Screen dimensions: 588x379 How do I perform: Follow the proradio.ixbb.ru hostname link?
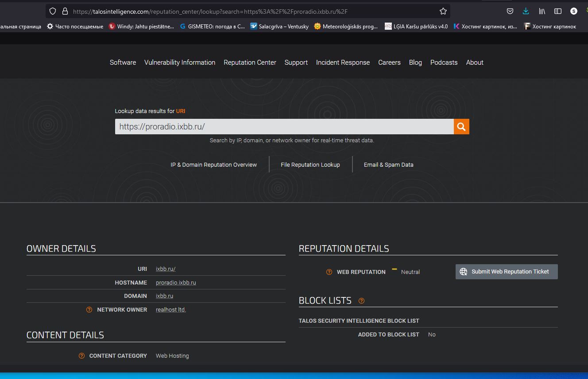pos(176,283)
